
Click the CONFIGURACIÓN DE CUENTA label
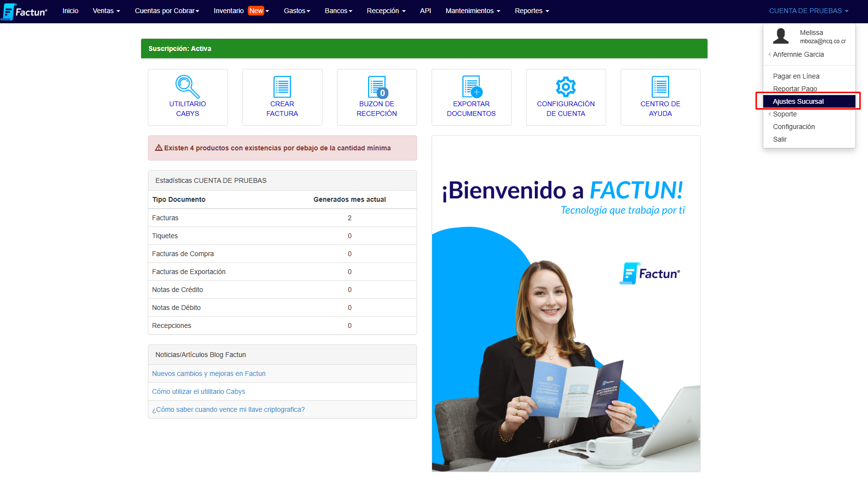(566, 109)
